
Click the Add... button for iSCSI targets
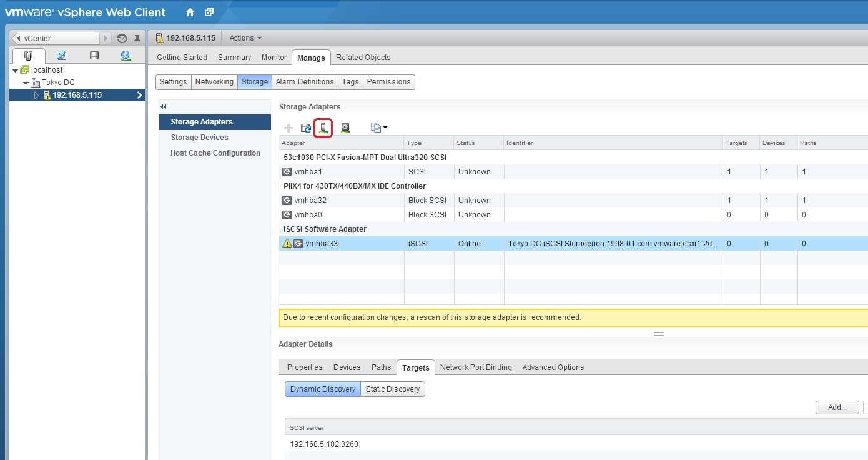(x=837, y=407)
